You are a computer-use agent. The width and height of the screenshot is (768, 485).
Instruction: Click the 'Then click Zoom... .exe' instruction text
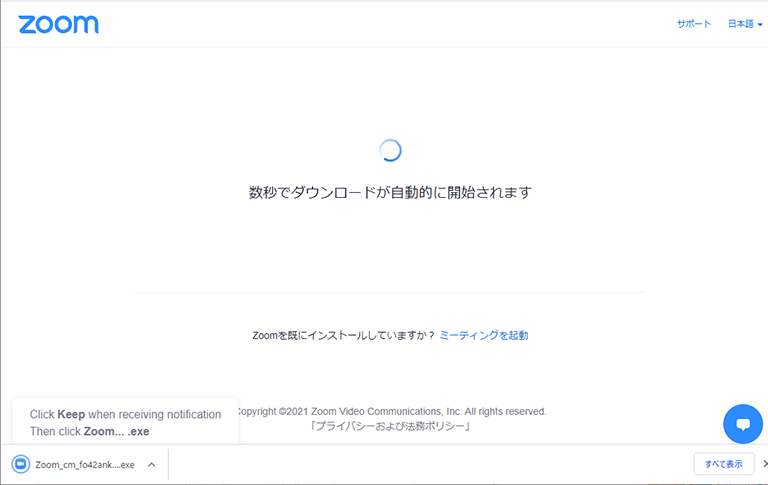(89, 431)
